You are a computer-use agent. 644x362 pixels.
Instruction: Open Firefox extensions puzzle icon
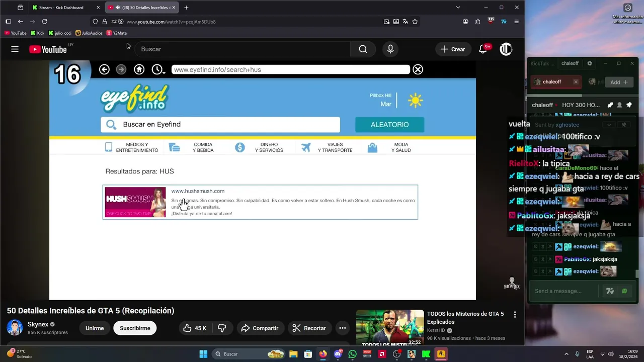(477, 22)
